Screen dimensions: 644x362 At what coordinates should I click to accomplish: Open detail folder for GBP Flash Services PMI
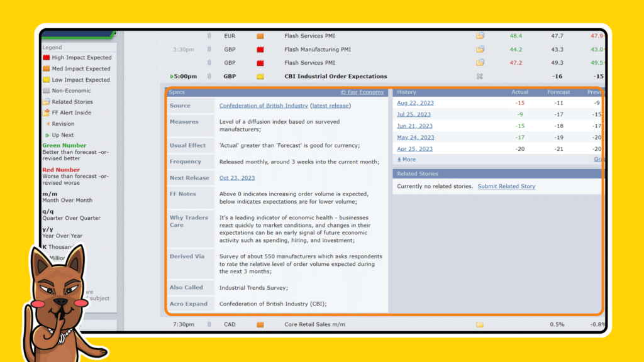tap(480, 63)
